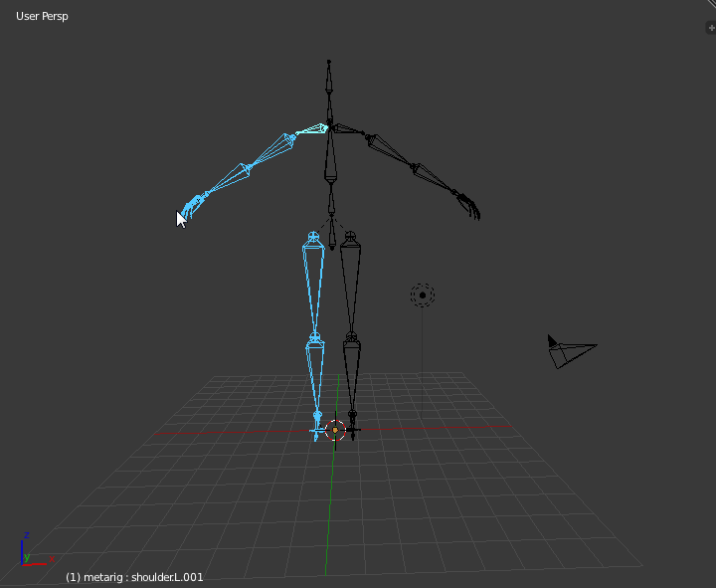
Task: Select the large chest bone below shoulders
Action: pos(330,155)
